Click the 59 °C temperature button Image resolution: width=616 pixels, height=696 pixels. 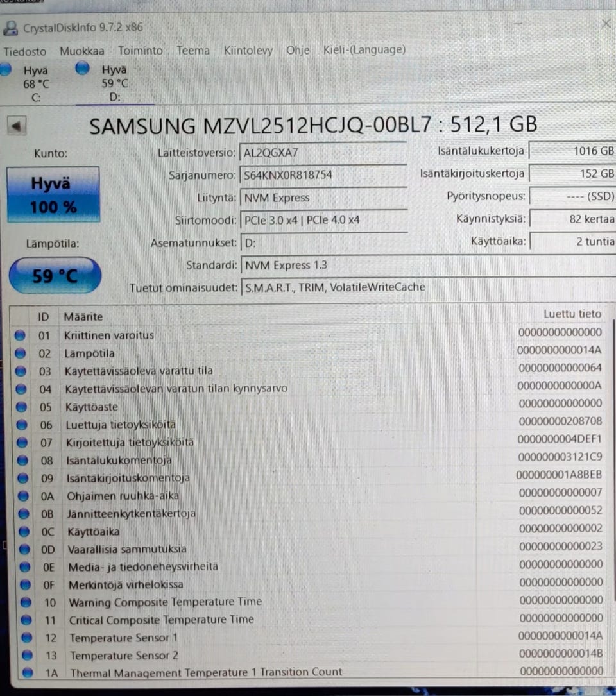coord(55,276)
